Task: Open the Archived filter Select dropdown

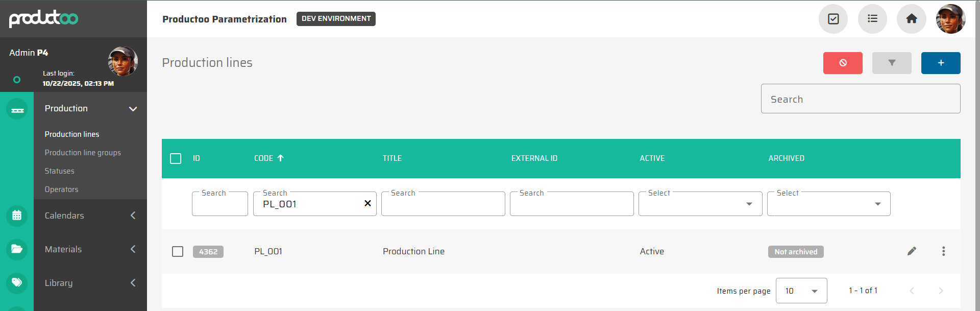Action: pos(828,204)
